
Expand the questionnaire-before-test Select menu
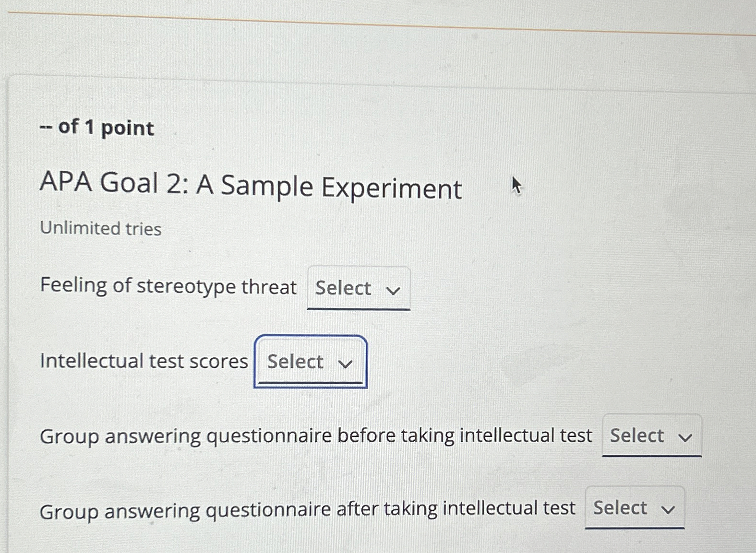coord(650,435)
